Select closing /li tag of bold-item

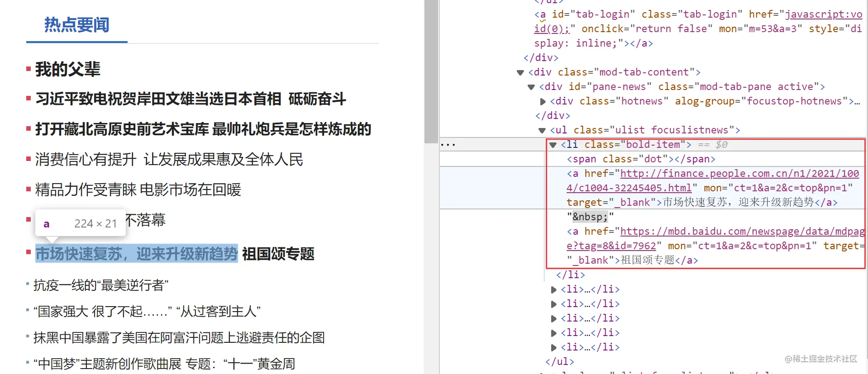pyautogui.click(x=570, y=275)
